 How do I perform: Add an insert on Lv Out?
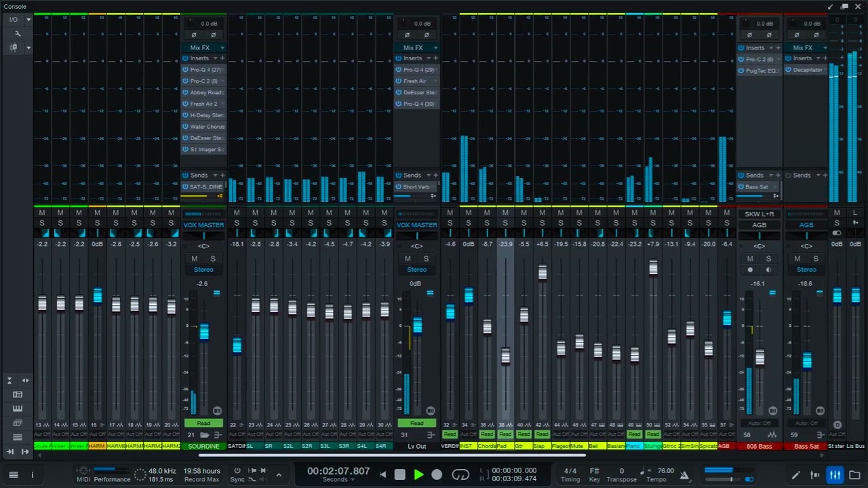[x=435, y=58]
